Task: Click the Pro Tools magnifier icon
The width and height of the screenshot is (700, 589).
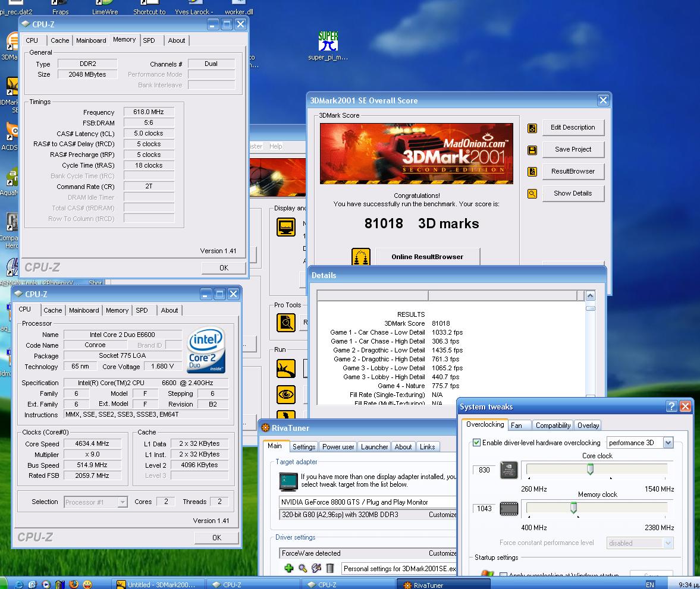Action: (x=285, y=322)
